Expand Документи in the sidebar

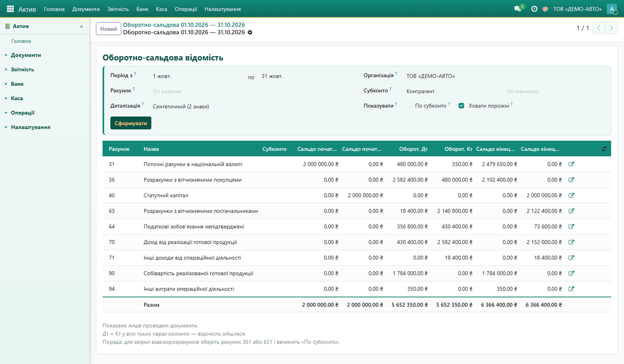(26, 55)
